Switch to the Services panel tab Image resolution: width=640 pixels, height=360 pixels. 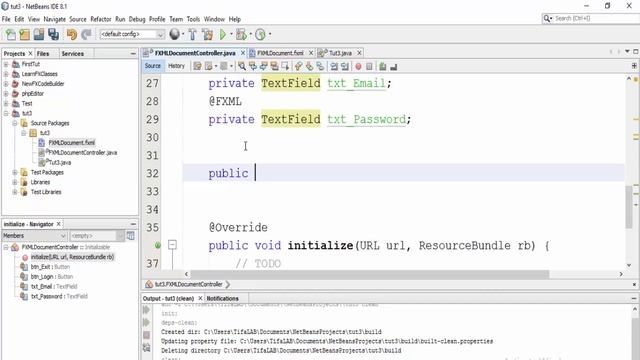point(73,53)
